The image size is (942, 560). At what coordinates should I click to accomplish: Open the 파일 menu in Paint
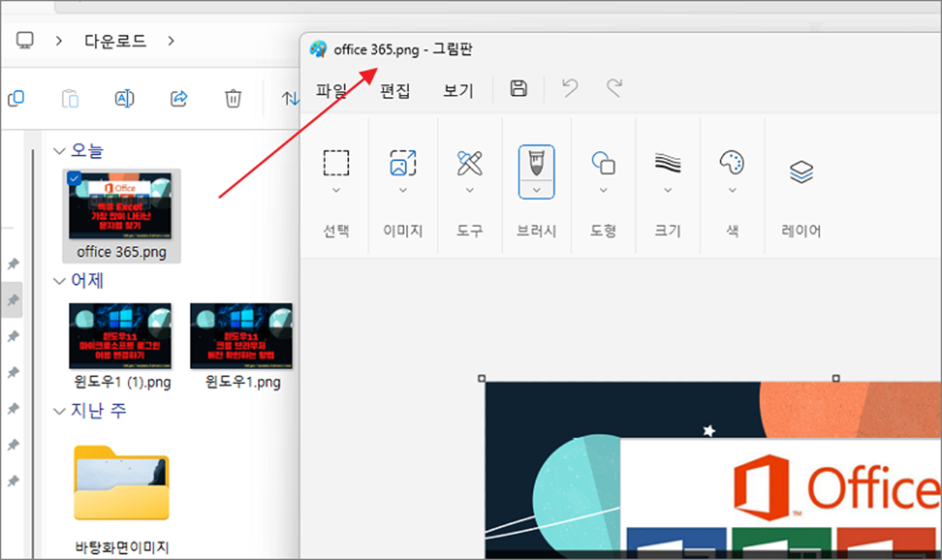(332, 91)
